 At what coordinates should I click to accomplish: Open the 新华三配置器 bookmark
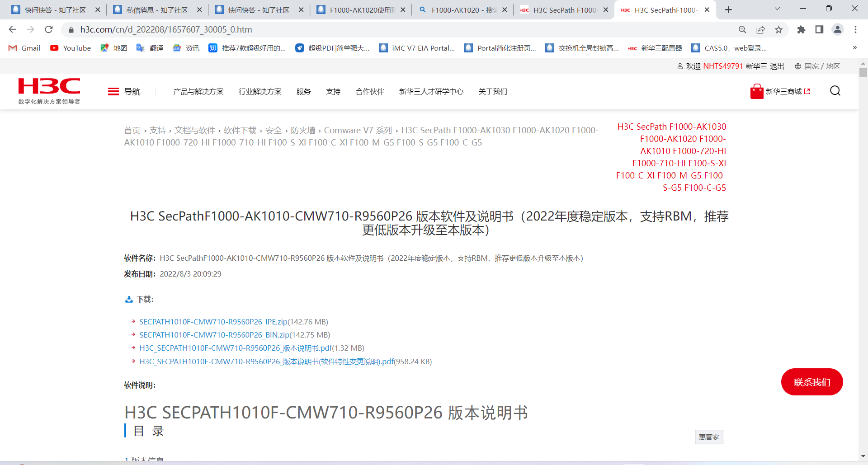point(655,48)
